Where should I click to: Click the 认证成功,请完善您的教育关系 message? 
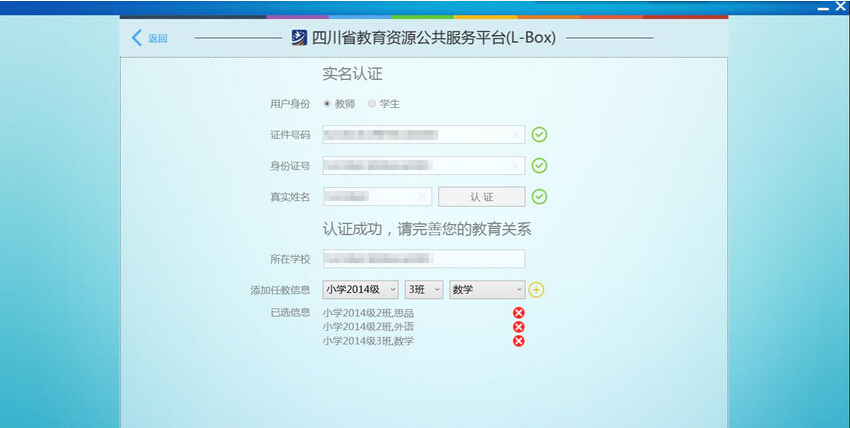tap(427, 229)
